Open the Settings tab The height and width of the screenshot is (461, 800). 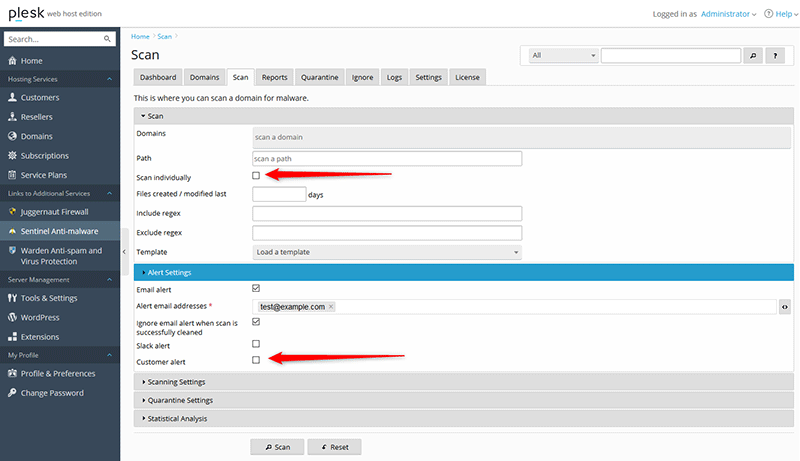tap(429, 77)
